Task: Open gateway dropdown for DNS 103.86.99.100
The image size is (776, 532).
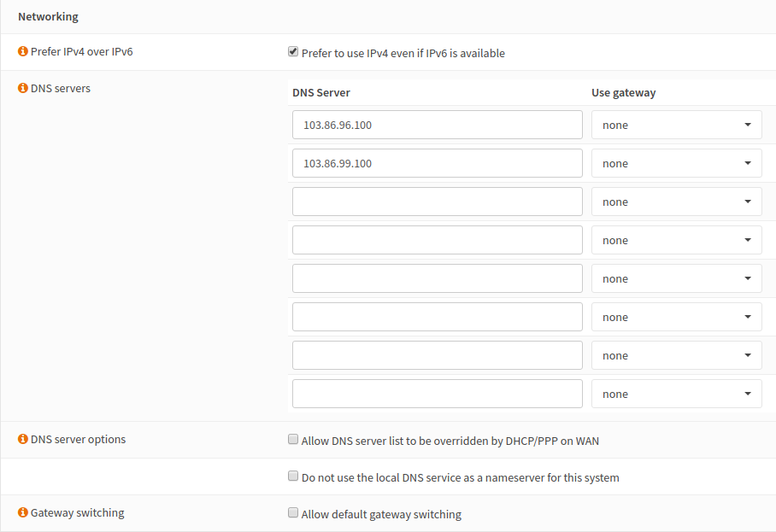Action: [x=676, y=163]
